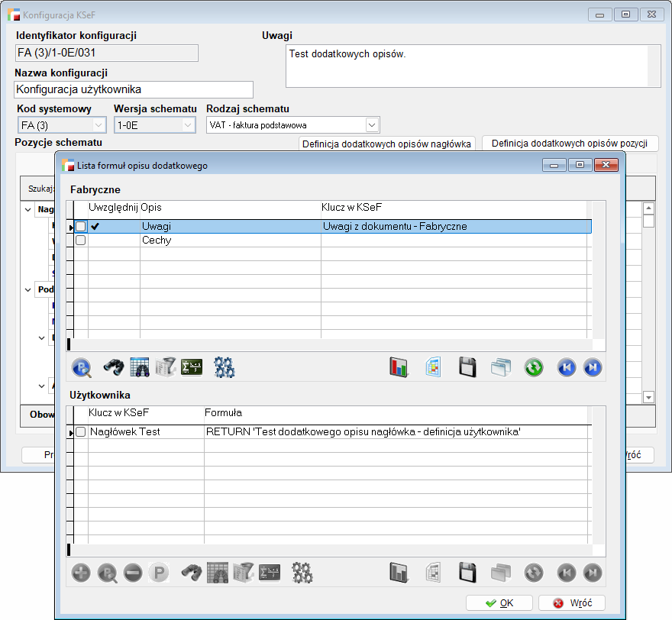This screenshot has height=620, width=672.
Task: Click the sum formula icon in Fabryczne toolbar
Action: click(x=192, y=367)
